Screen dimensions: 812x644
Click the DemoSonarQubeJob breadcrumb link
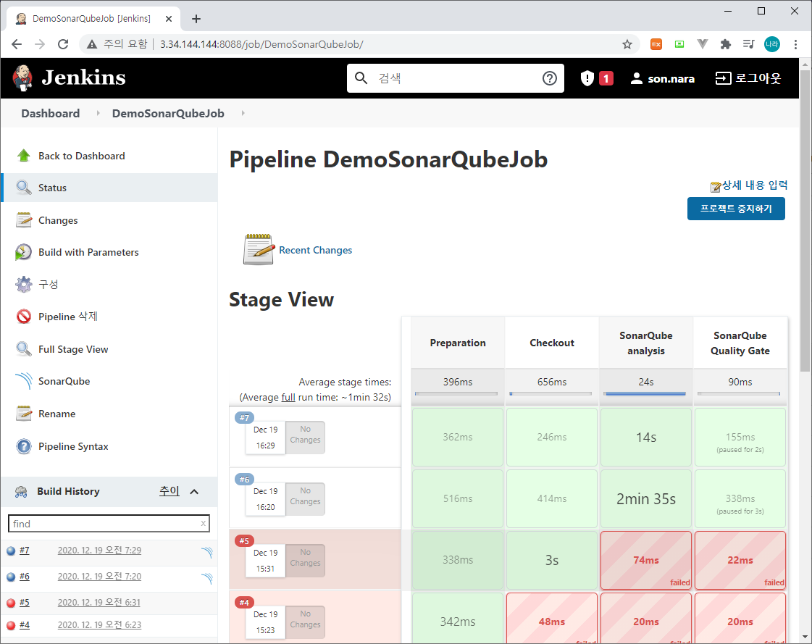pos(168,113)
